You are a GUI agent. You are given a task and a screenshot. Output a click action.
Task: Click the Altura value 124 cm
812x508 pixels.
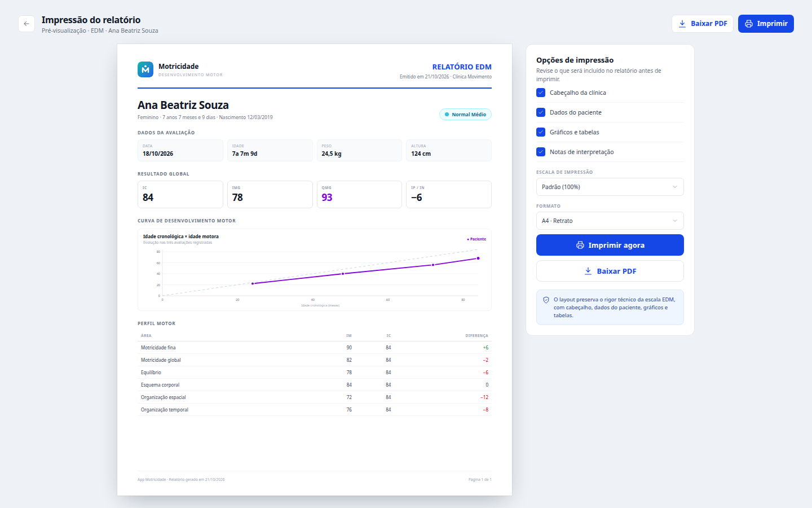421,154
